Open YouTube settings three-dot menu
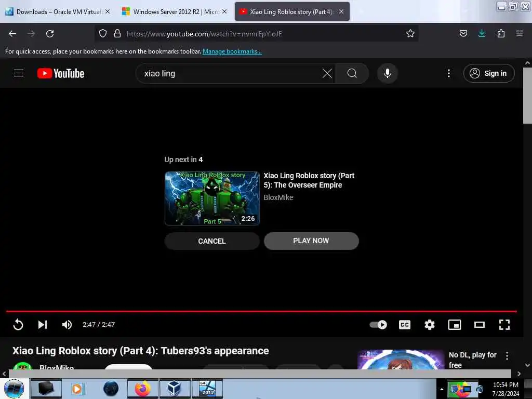 448,73
